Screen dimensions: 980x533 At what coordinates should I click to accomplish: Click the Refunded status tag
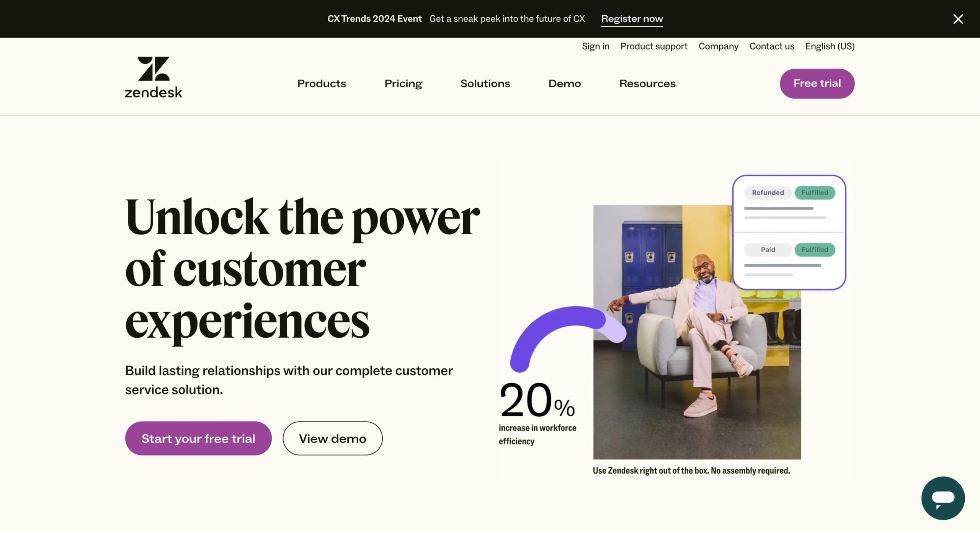[768, 193]
